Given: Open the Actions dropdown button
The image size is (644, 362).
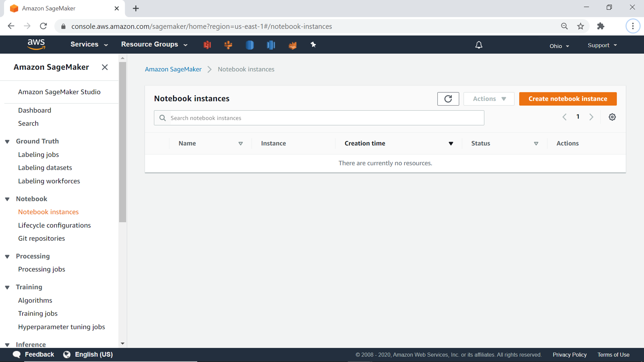Looking at the screenshot, I should pyautogui.click(x=489, y=99).
